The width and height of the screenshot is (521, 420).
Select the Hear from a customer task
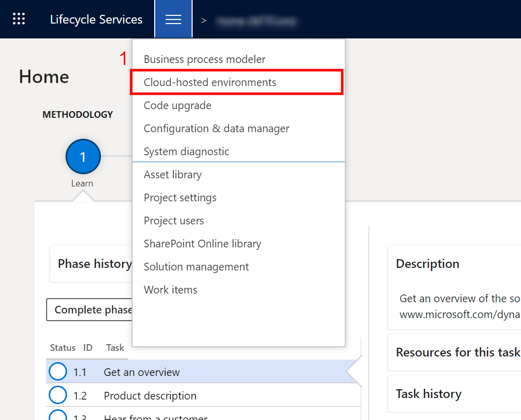tap(156, 417)
